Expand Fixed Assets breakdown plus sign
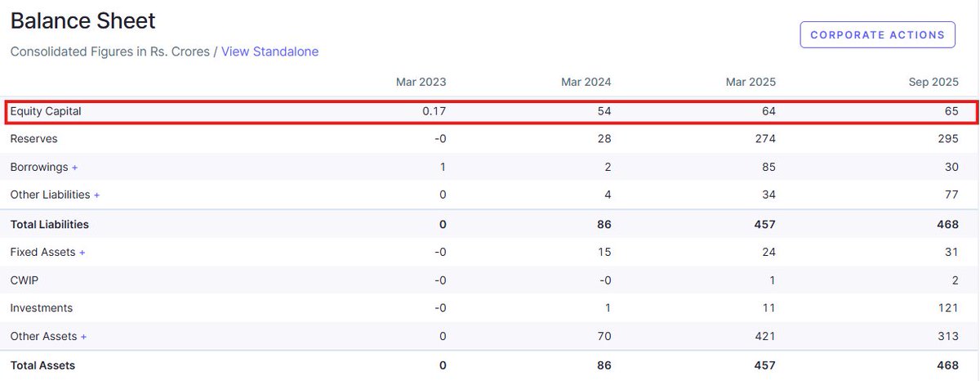This screenshot has width=980, height=381. (x=82, y=252)
